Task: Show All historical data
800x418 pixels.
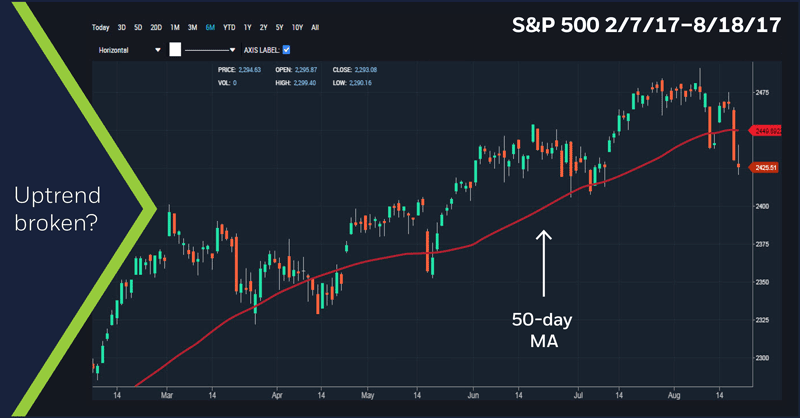Action: 315,27
